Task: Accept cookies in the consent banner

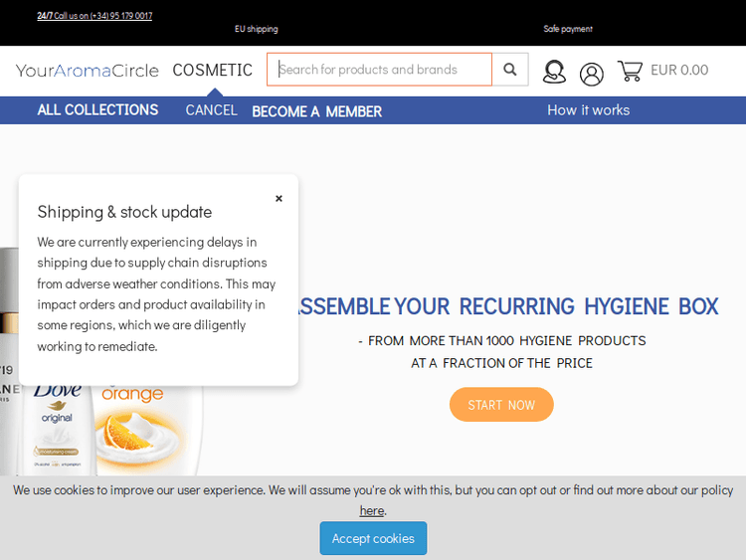Action: coord(373,538)
